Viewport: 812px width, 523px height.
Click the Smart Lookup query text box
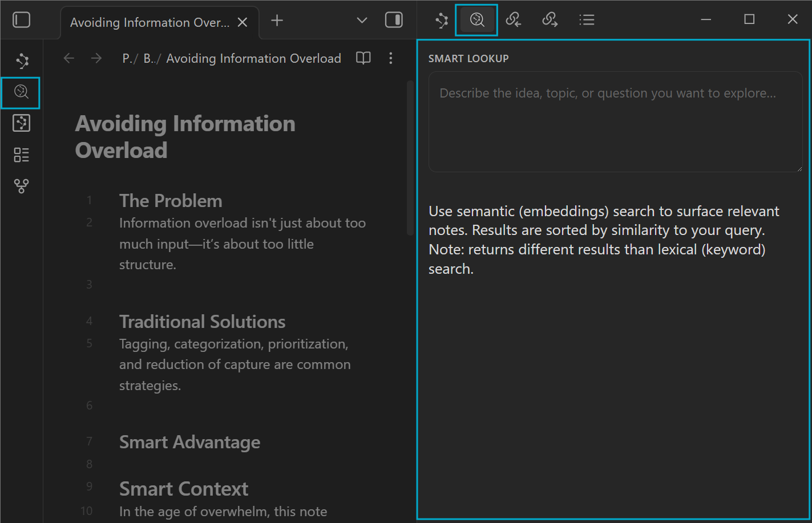615,121
